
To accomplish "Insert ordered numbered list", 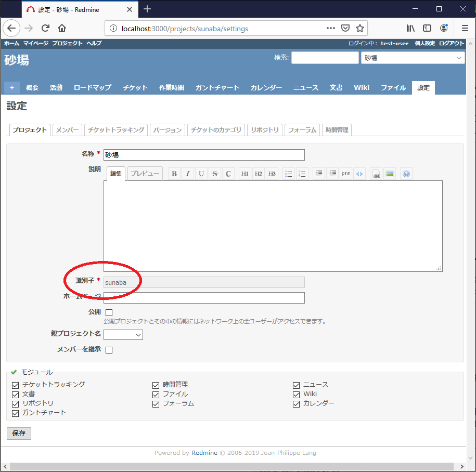I will tap(302, 174).
